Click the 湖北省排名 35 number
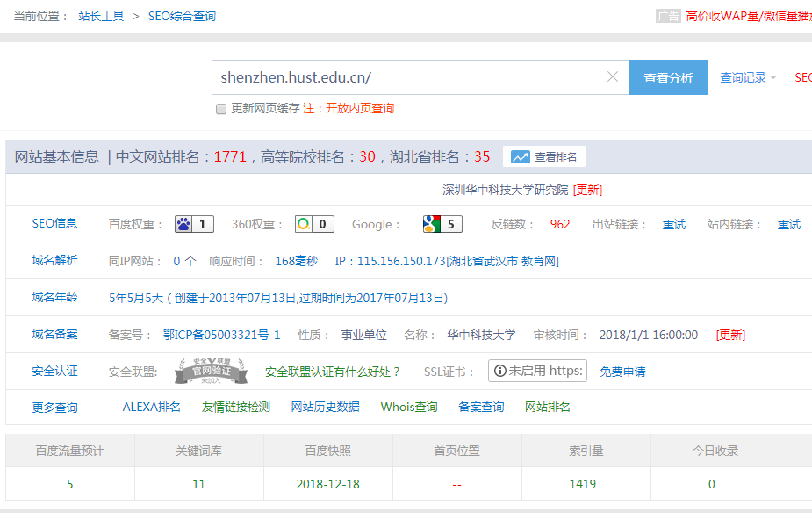This screenshot has width=812, height=513. pos(482,156)
